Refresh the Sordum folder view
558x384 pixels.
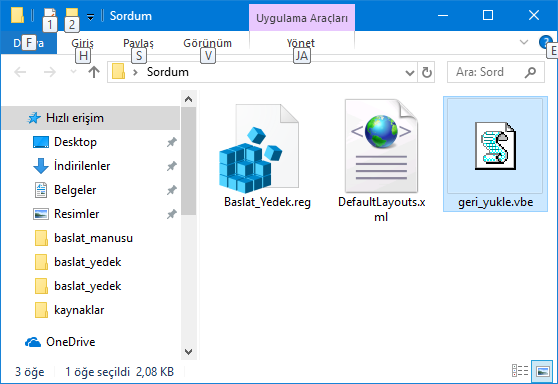426,72
